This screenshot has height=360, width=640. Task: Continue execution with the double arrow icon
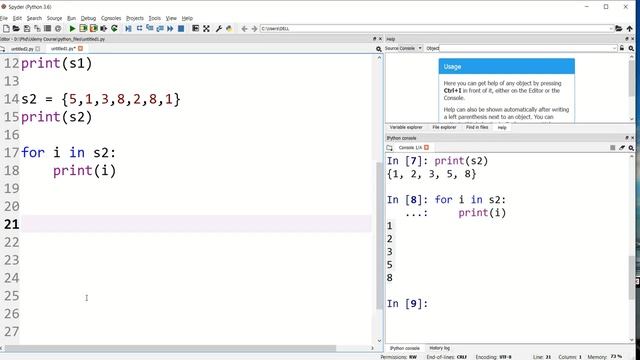pyautogui.click(x=170, y=29)
